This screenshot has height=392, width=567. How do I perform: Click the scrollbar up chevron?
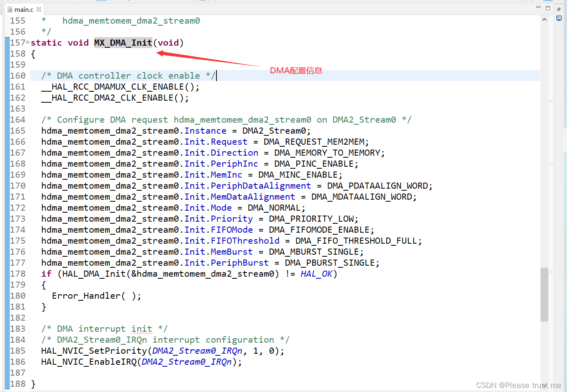tap(545, 19)
